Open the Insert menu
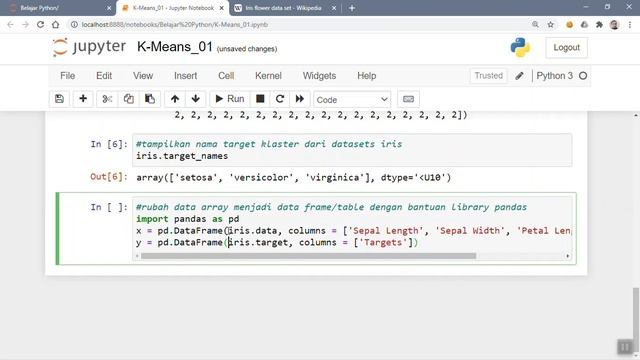Viewport: 640px width, 360px height. pyautogui.click(x=185, y=76)
